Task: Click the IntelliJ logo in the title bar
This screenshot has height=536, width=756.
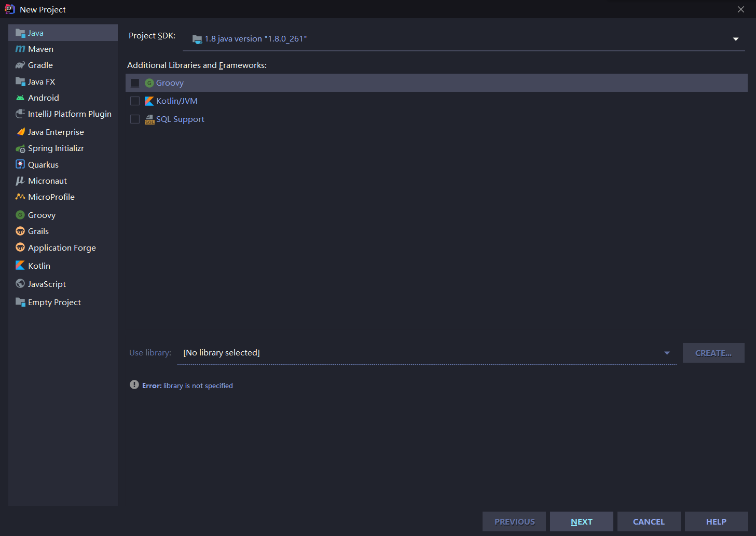Action: [10, 9]
